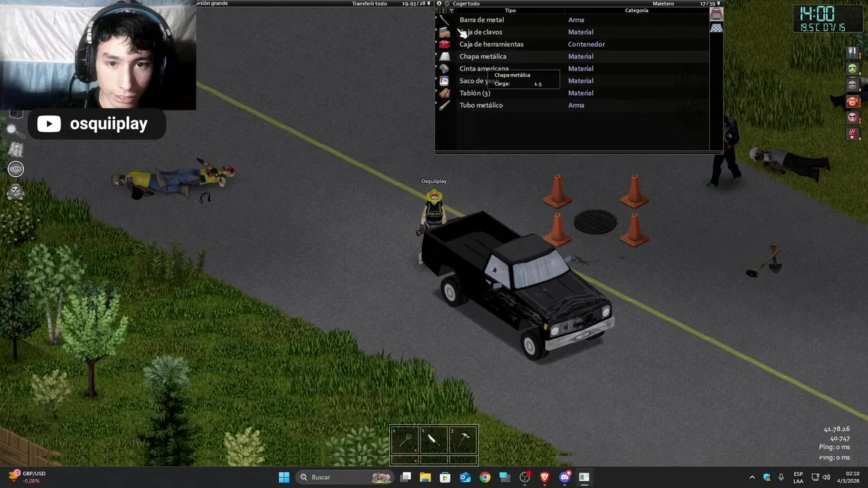Select the truck trunk container icon
The height and width of the screenshot is (488, 868).
click(716, 14)
